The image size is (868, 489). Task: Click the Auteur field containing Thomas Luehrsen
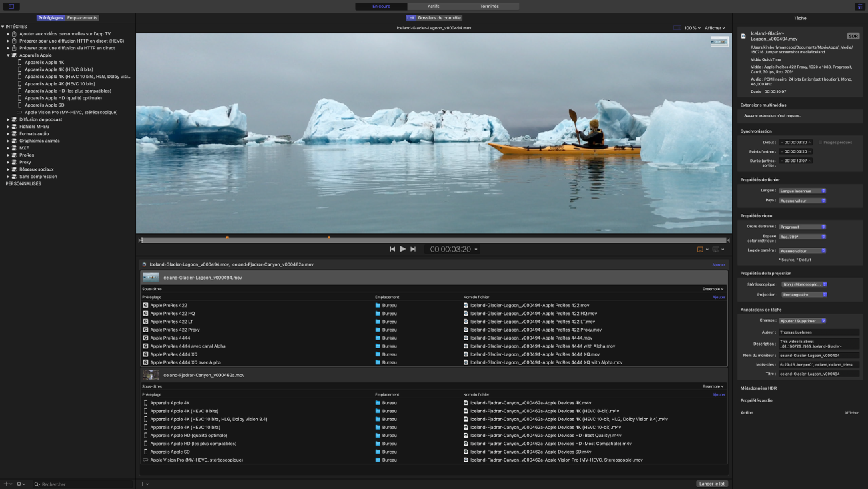click(x=819, y=332)
